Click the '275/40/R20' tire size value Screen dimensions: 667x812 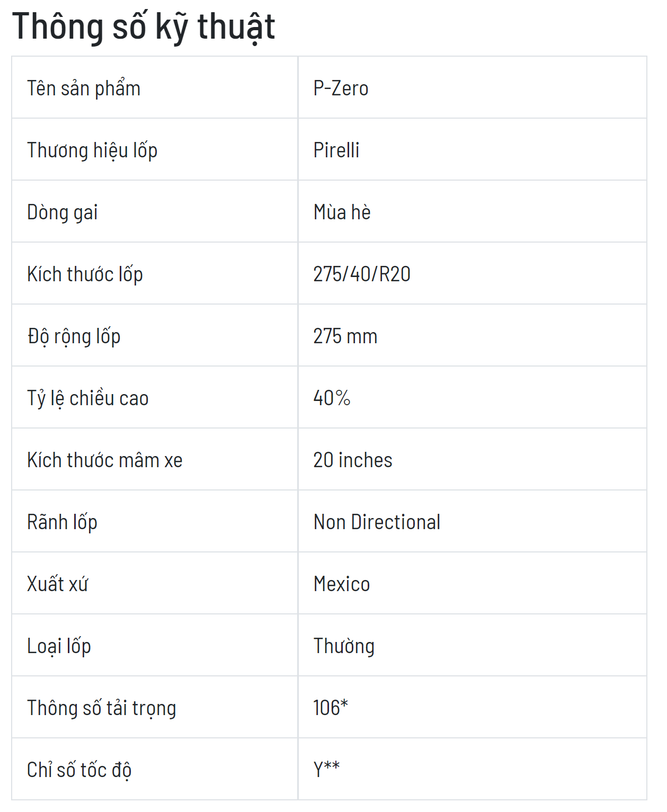[362, 274]
